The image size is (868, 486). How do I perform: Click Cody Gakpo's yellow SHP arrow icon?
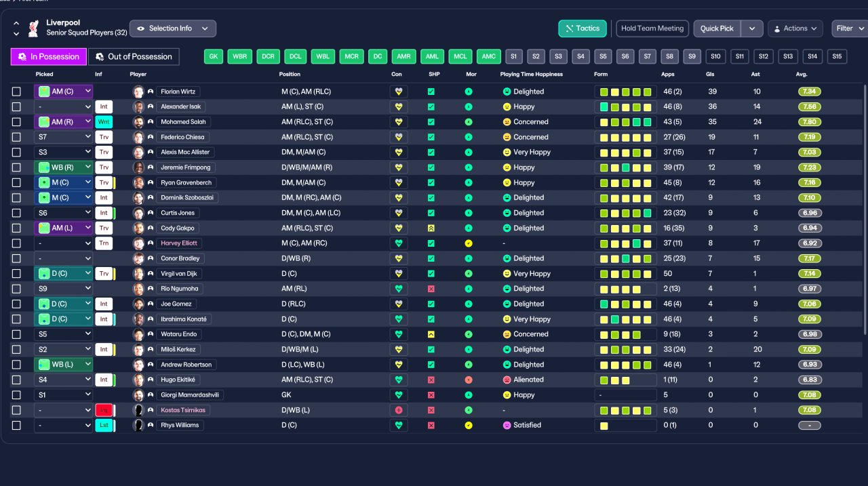point(431,228)
